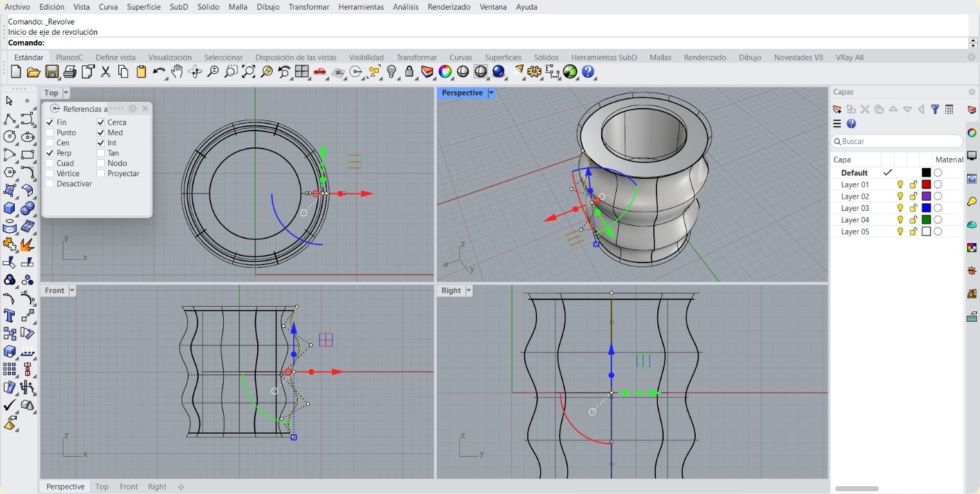Open the Capas panel hamburger menu icon
This screenshot has height=494, width=980.
click(x=837, y=123)
